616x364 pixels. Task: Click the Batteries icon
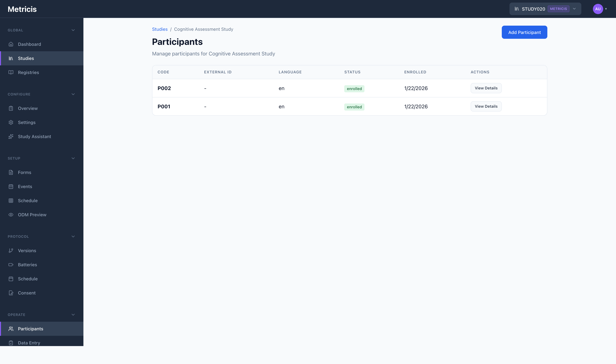coord(11,265)
